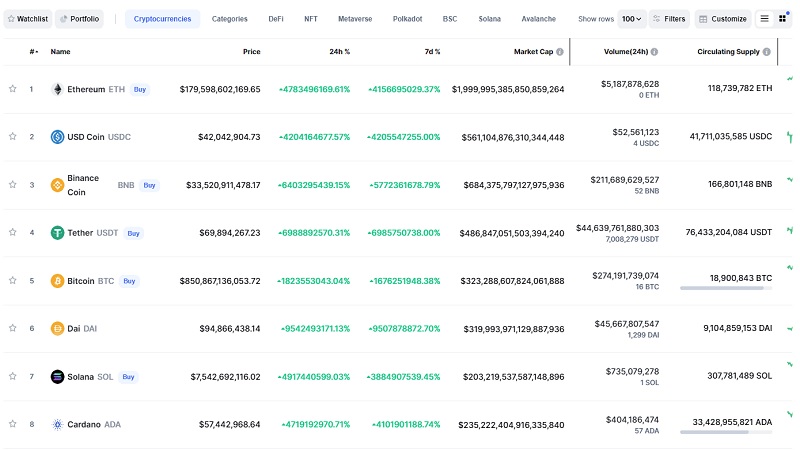800x450 pixels.
Task: Buy Solana with the Buy button
Action: click(x=129, y=377)
